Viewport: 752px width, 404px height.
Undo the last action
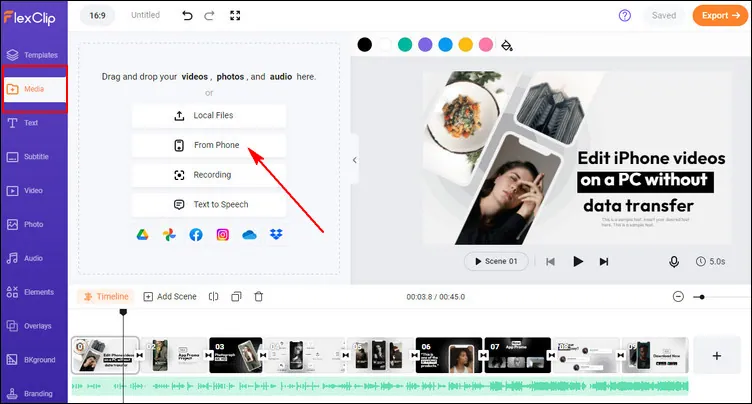pyautogui.click(x=187, y=16)
